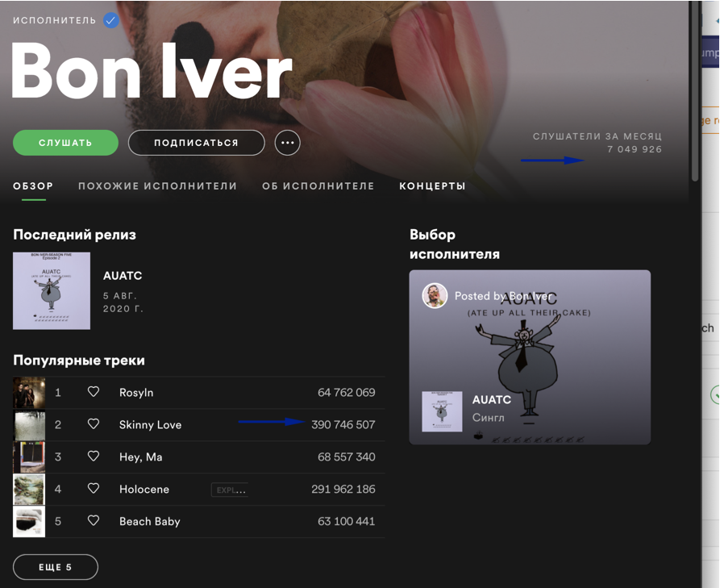Select the Beach Baby track title
The width and height of the screenshot is (720, 588).
coord(150,521)
